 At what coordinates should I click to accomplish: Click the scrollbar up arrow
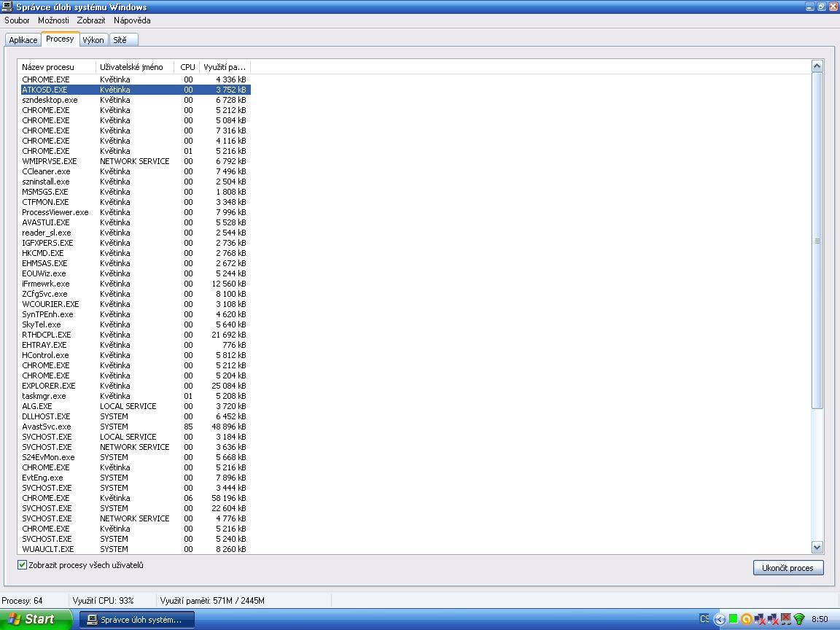(x=817, y=66)
